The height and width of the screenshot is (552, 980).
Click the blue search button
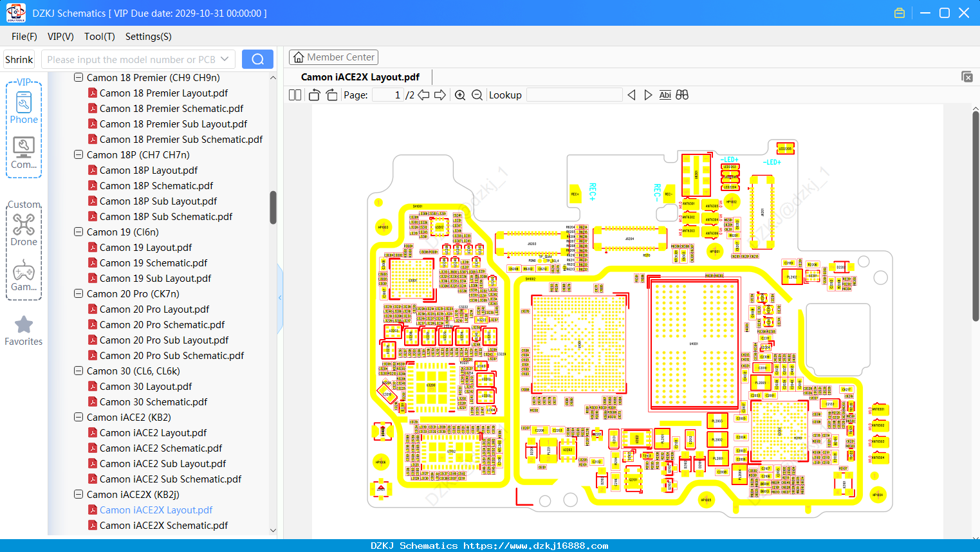[x=257, y=59]
